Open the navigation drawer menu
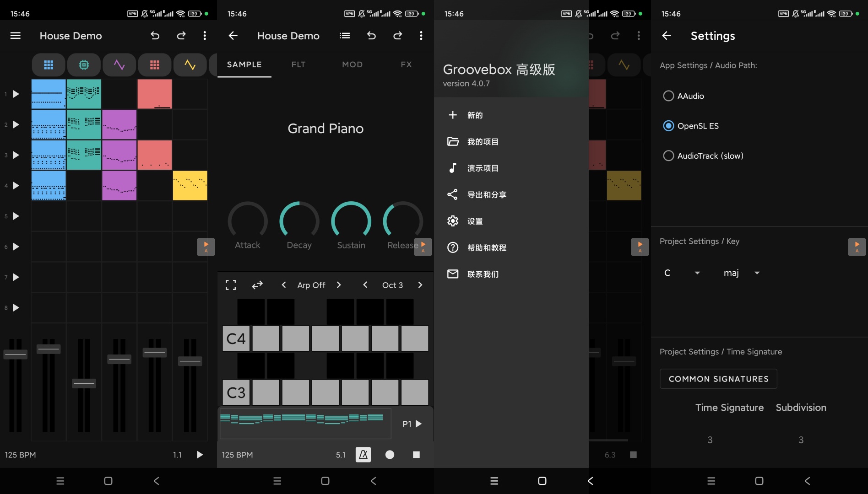Viewport: 868px width, 494px height. point(15,36)
